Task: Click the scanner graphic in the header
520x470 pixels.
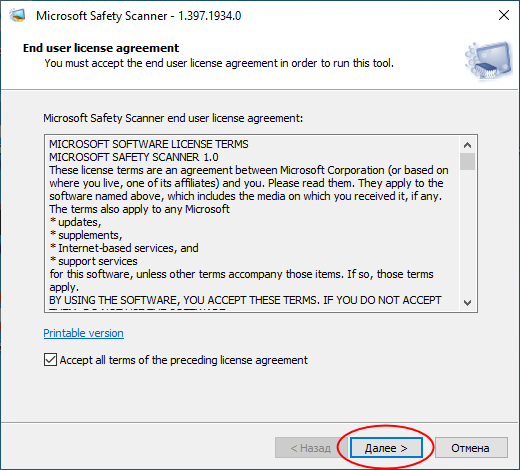Action: point(489,61)
